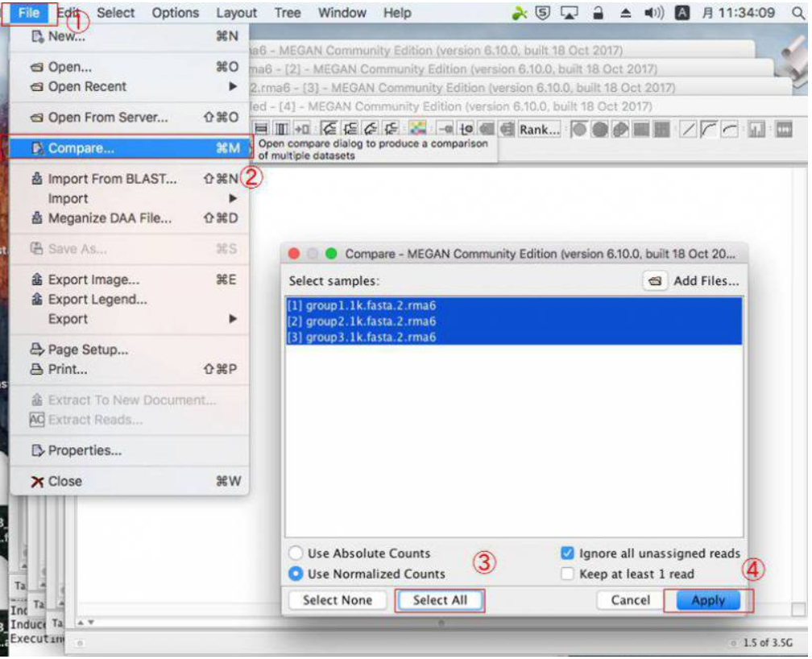The height and width of the screenshot is (659, 812).
Task: Close the Compare dialog with red button
Action: (294, 254)
